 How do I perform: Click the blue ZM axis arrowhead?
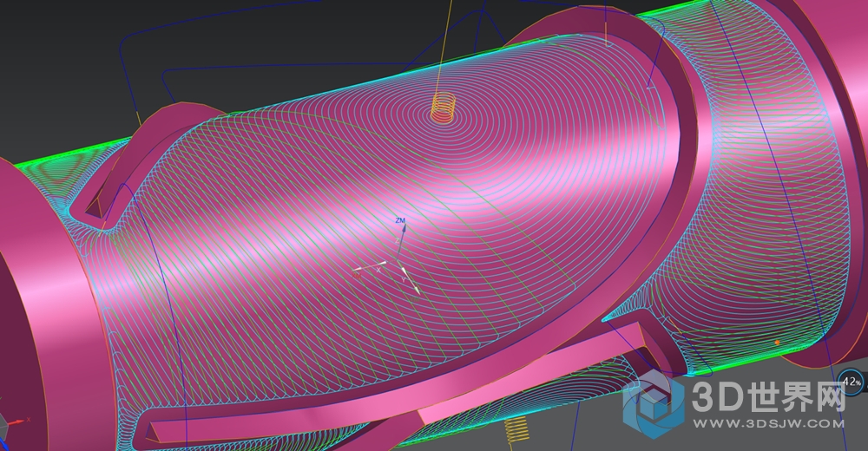pos(404,227)
